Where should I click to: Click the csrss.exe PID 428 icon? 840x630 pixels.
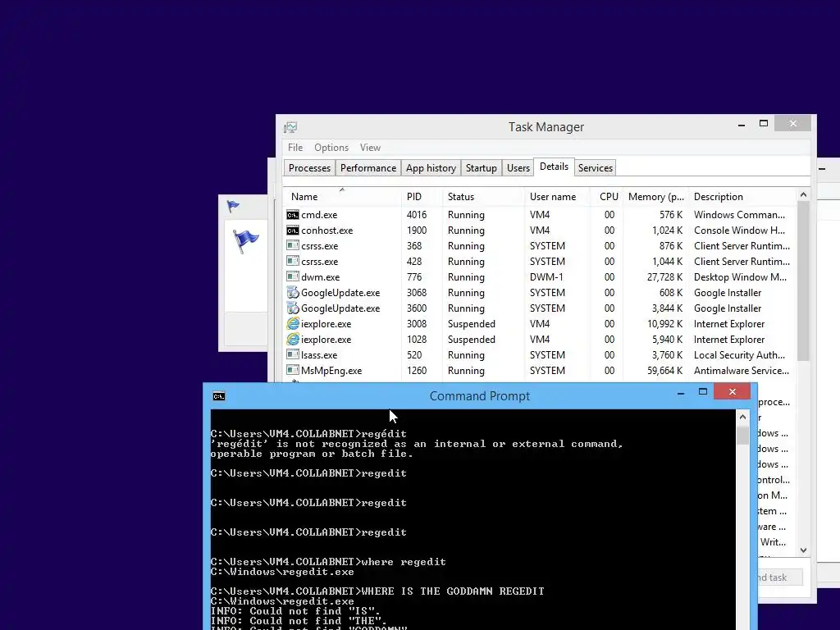[x=293, y=262]
